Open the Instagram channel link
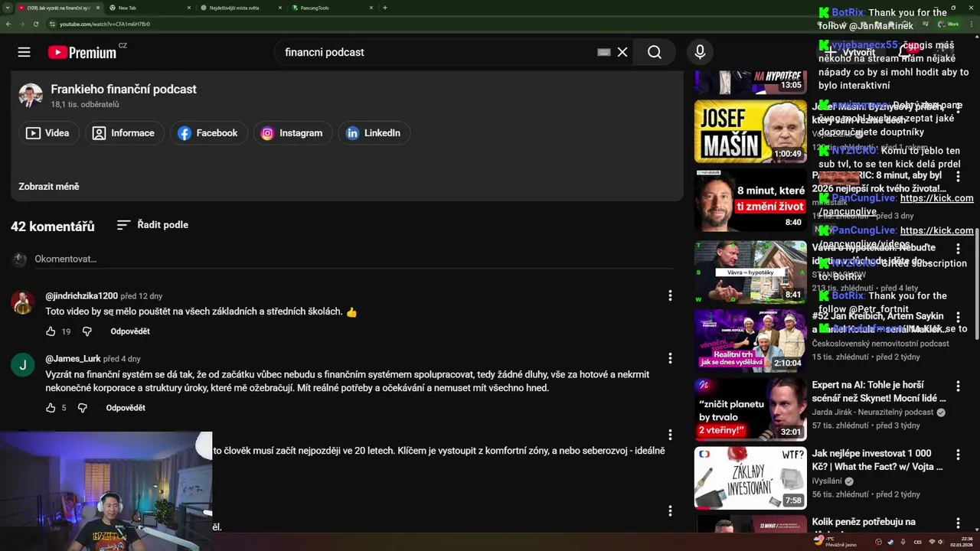The image size is (980, 551). tap(292, 133)
